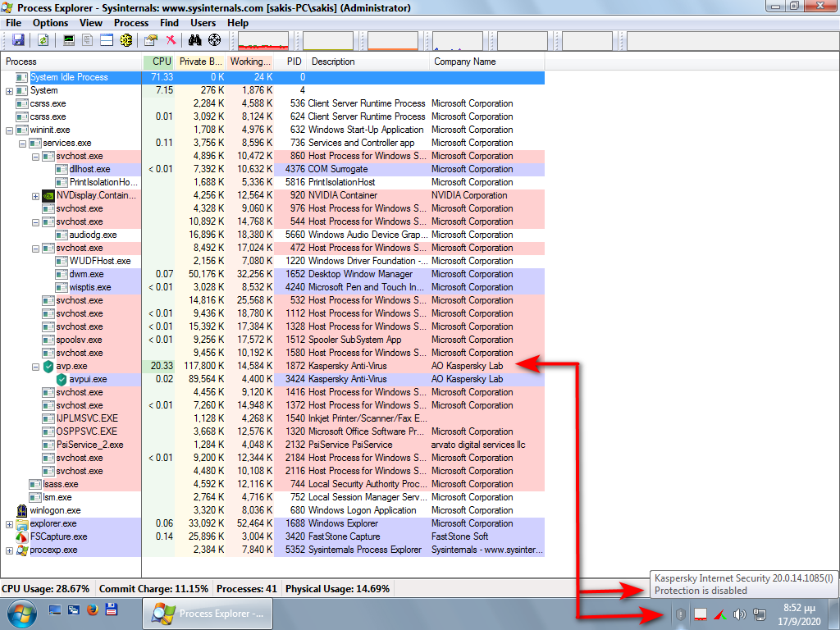The image size is (840, 630).
Task: Click the procexp.exe magnifier icon
Action: [x=21, y=550]
